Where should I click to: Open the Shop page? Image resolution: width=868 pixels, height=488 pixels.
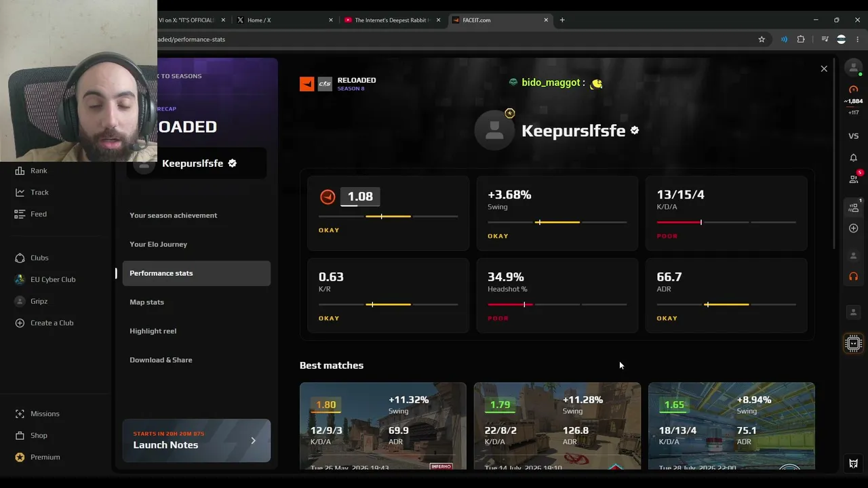pyautogui.click(x=31, y=435)
